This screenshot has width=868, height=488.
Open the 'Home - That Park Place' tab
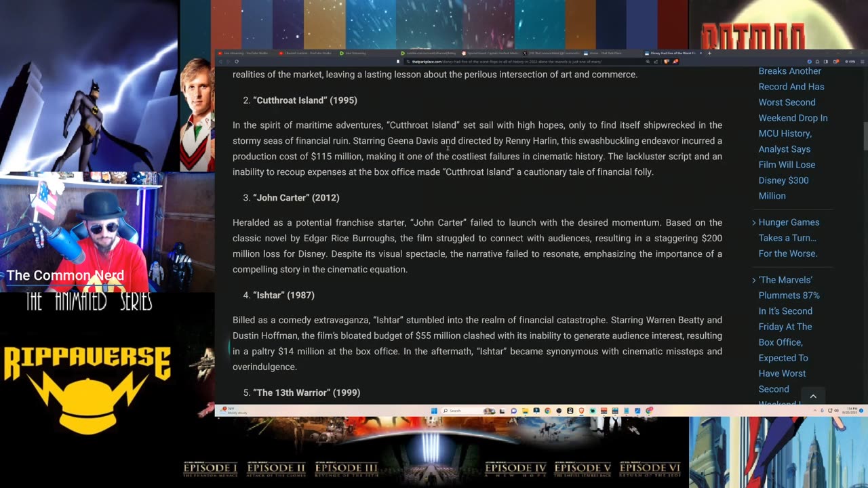(x=610, y=53)
